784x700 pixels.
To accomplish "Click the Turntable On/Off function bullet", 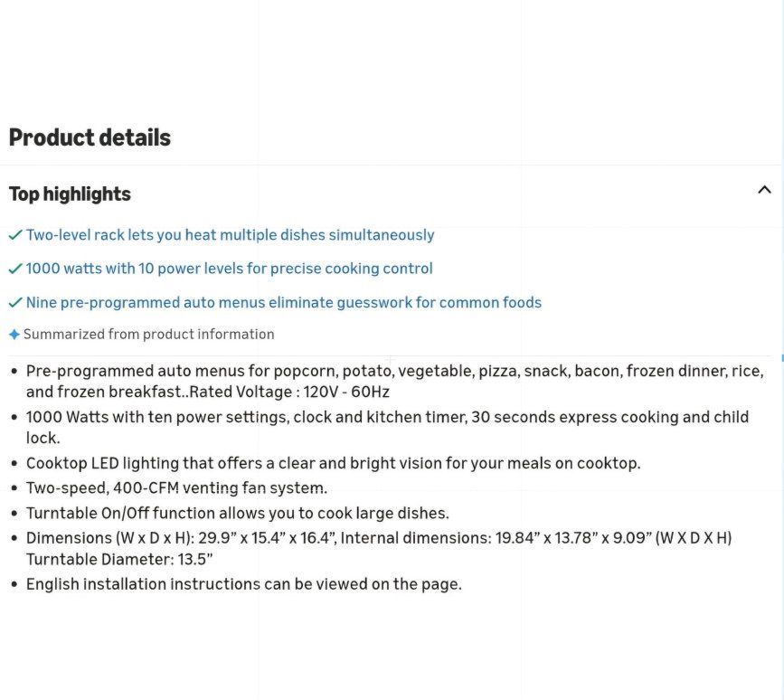I will (238, 513).
